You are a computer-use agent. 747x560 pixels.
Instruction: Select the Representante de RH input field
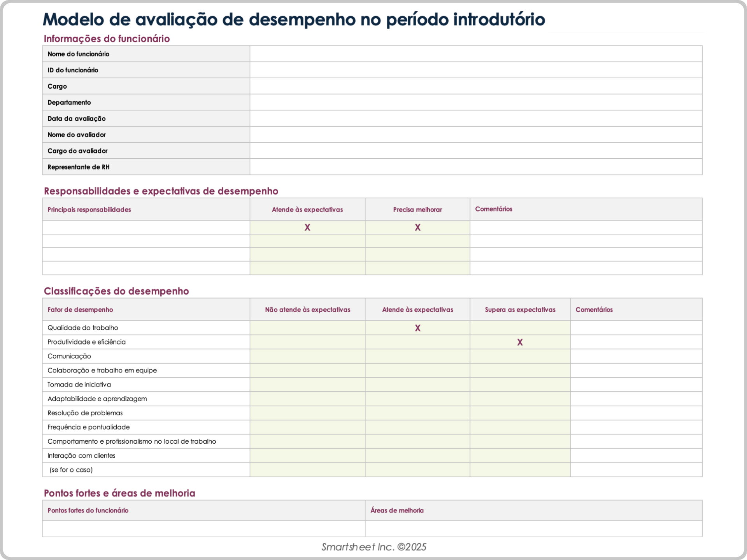click(475, 167)
